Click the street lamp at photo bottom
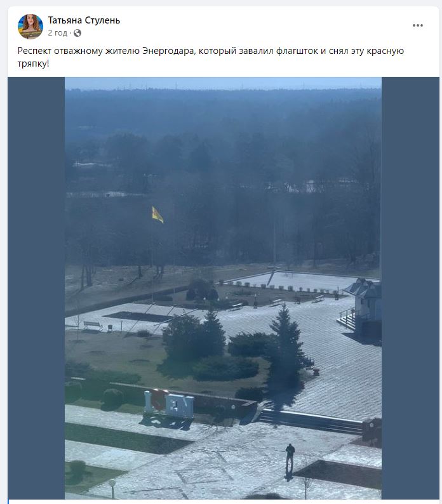Image resolution: width=442 pixels, height=504 pixels. tap(112, 488)
